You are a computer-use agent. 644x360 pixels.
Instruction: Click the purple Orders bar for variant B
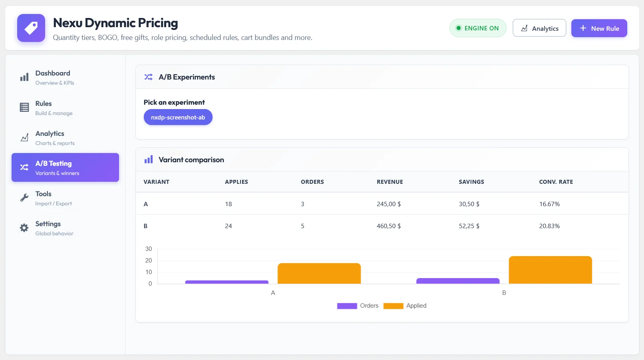coord(458,281)
